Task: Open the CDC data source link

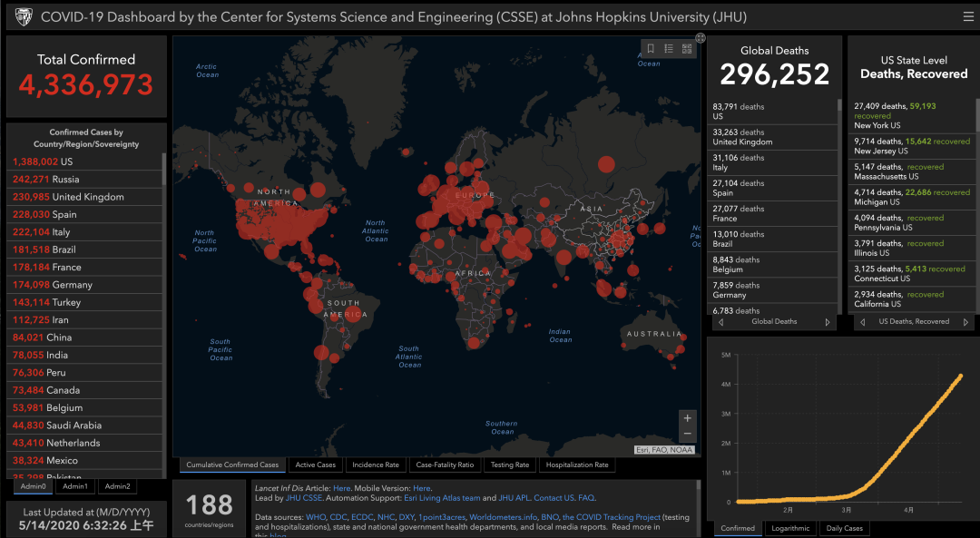Action: (338, 517)
